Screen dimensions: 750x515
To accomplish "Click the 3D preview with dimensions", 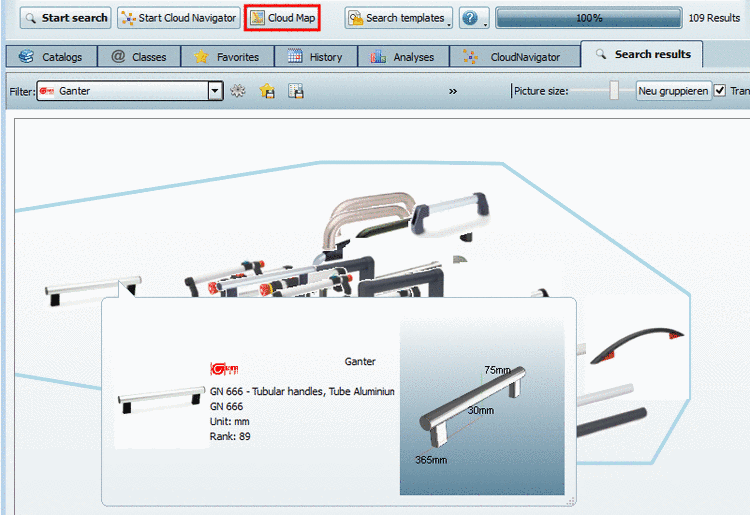I will (482, 407).
